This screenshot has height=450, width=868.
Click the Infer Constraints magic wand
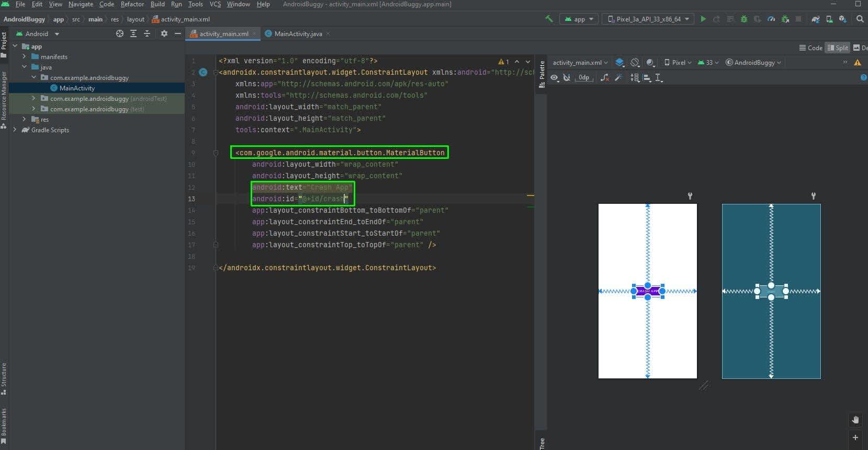[618, 77]
